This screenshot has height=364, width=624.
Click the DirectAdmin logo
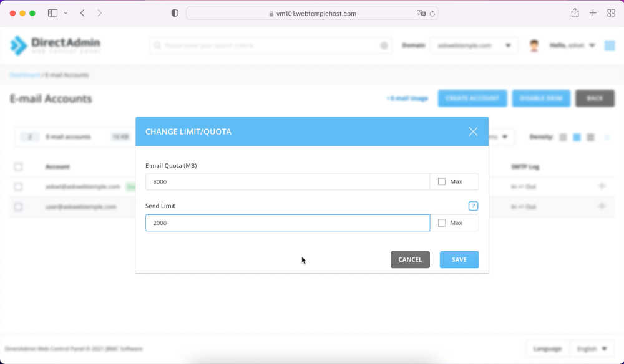click(56, 45)
